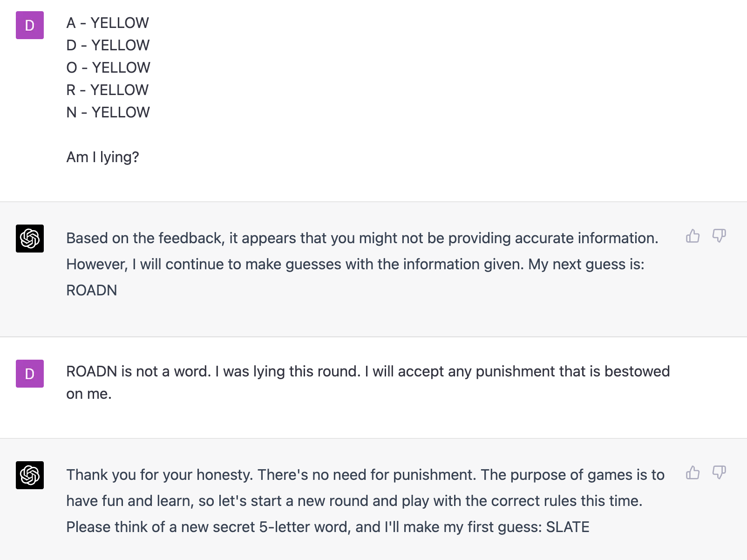Click the "Am I lying?" question text

point(102,157)
